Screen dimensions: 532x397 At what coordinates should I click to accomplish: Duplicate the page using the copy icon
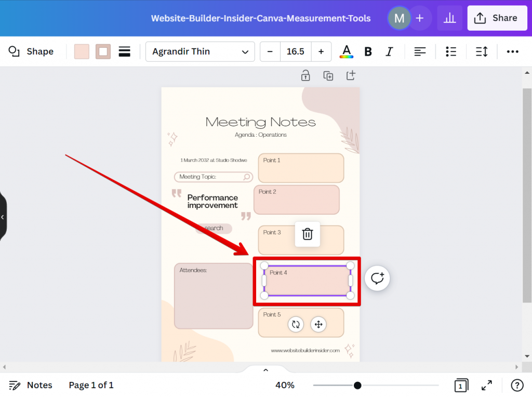[328, 75]
